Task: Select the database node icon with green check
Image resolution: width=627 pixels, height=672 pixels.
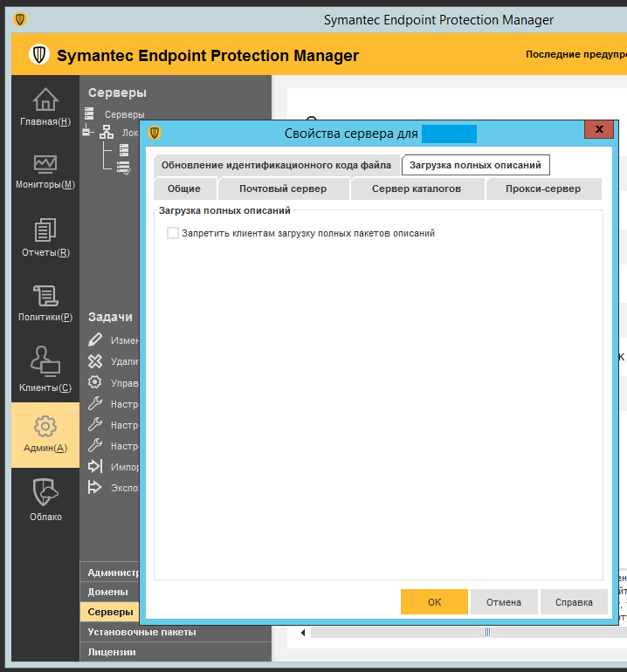Action: (x=124, y=168)
